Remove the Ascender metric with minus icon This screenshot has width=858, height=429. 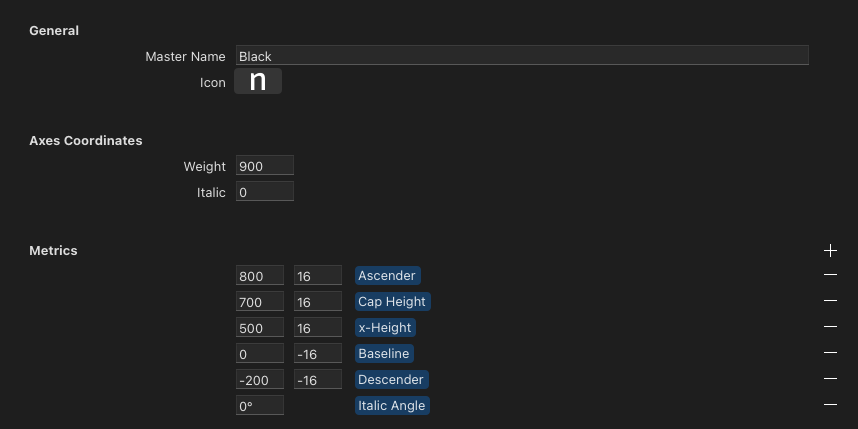[x=830, y=275]
